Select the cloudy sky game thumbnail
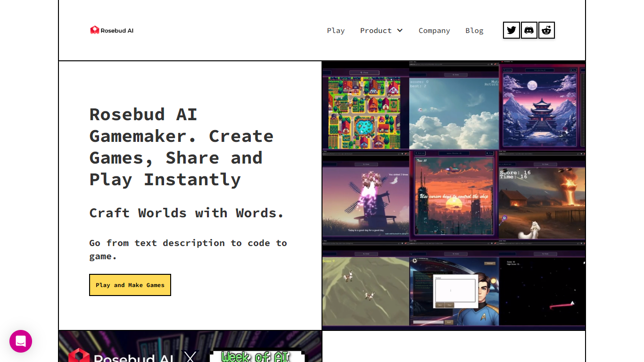 tap(454, 105)
